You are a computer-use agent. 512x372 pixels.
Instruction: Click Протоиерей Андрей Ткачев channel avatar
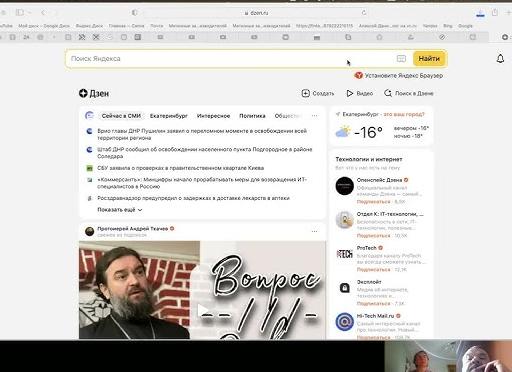tap(90, 231)
